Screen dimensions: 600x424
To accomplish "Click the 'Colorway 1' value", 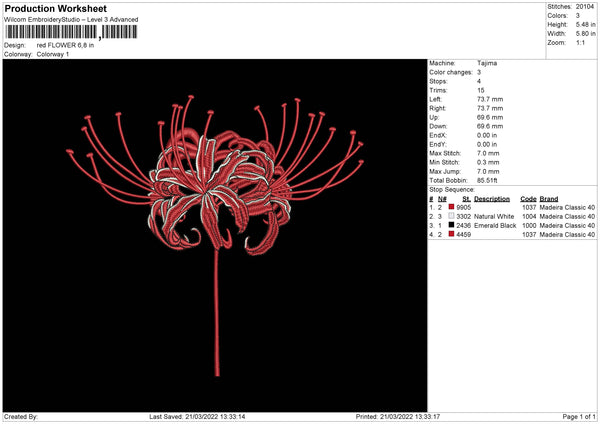I will [53, 54].
